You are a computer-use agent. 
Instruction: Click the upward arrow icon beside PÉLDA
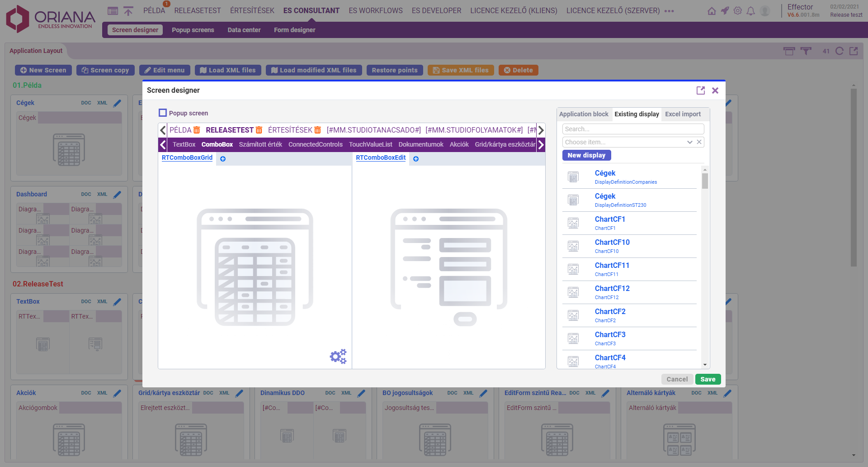point(128,11)
